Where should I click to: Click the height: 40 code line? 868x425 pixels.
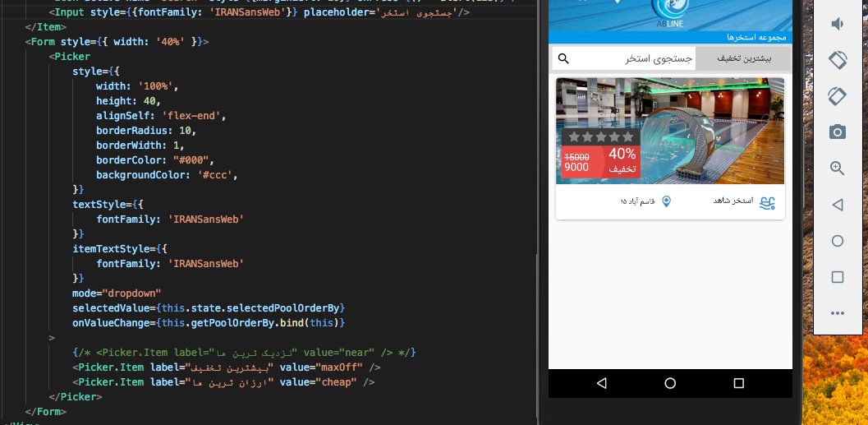(x=128, y=101)
